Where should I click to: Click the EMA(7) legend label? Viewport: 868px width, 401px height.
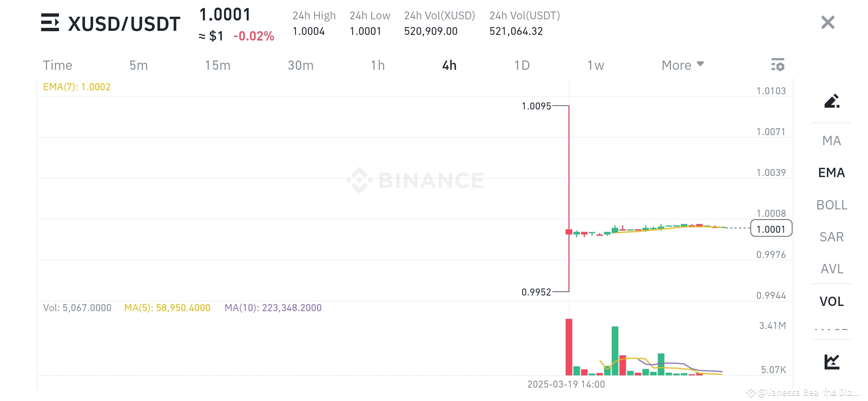[77, 87]
